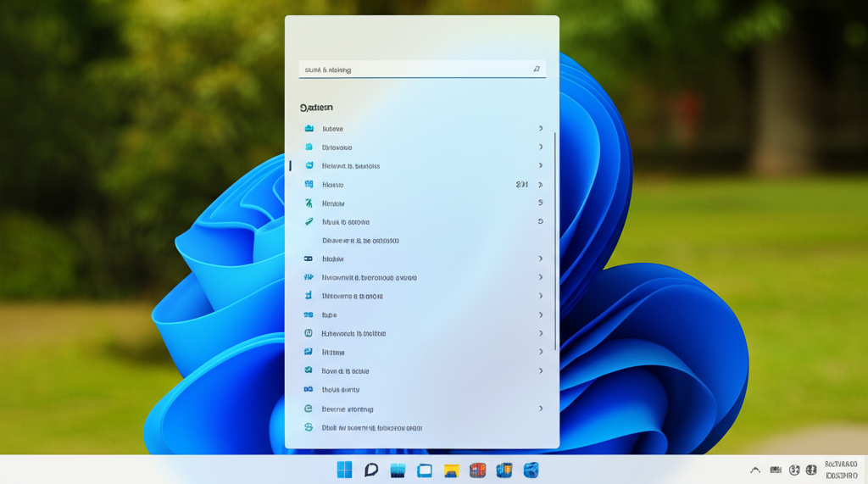
Task: Click the "Dieave're" text link without icon
Action: [360, 241]
